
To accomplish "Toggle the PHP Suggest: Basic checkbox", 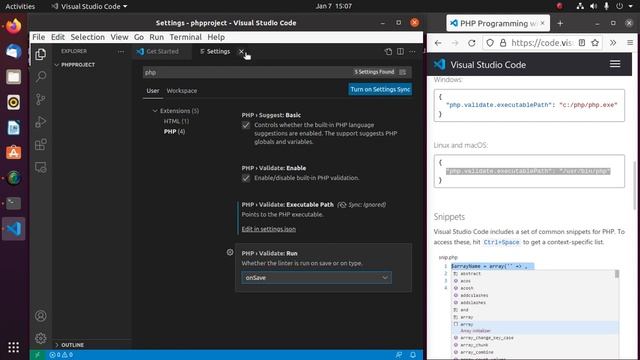I will 246,125.
